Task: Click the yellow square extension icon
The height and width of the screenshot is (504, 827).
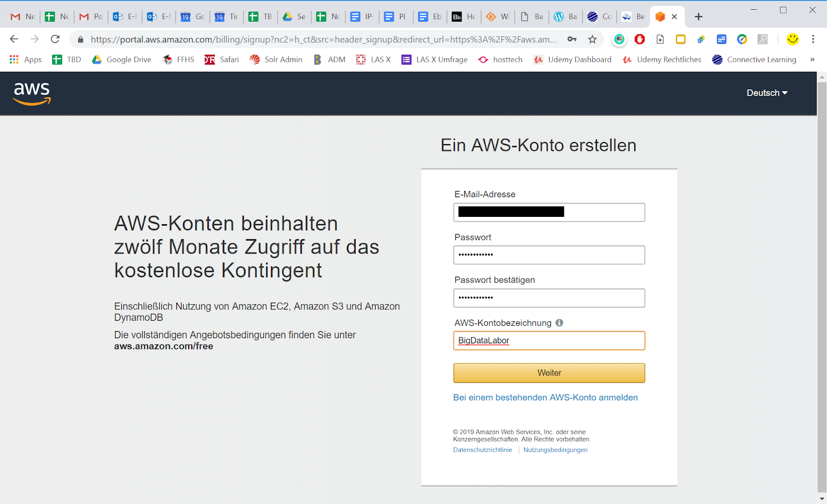Action: pyautogui.click(x=681, y=39)
